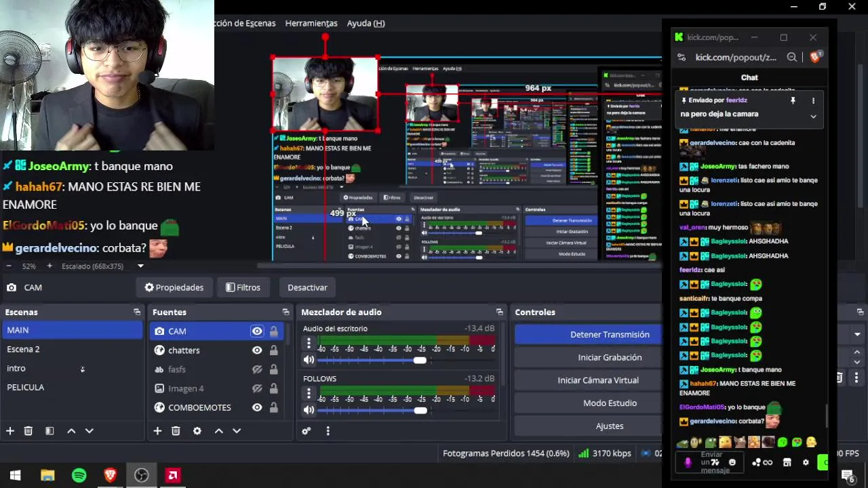Hide the COMBOEMOTES source with its eye icon
Viewport: 868px width, 488px height.
[257, 407]
